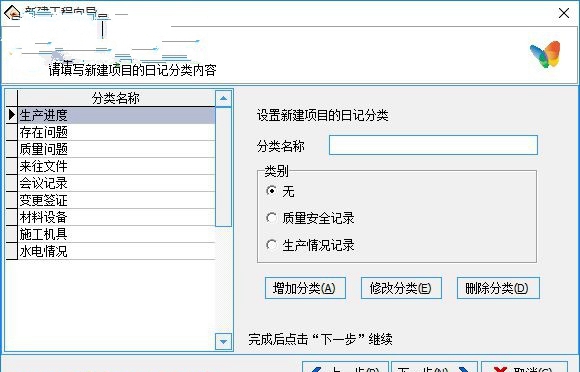
Task: Click the colorful butterfly logo
Action: point(545,54)
